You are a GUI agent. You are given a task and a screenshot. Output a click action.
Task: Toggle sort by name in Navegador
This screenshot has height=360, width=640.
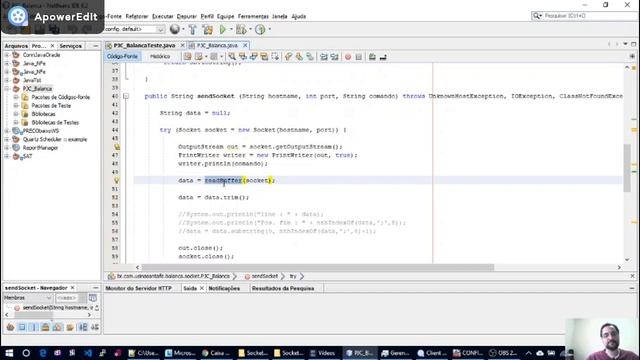83,327
